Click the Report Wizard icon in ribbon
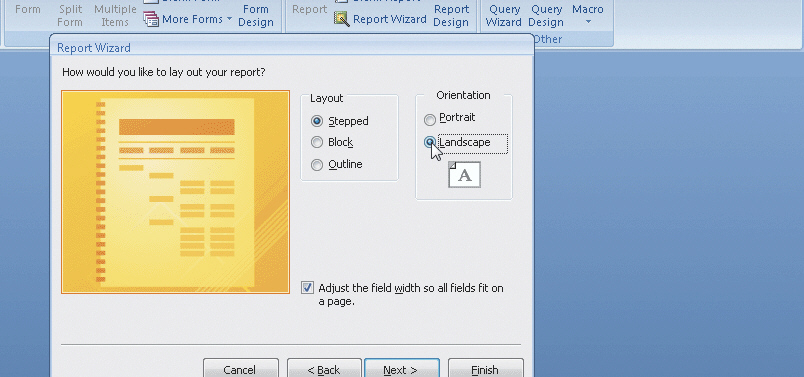Viewport: 804px width, 377px height. [x=341, y=19]
